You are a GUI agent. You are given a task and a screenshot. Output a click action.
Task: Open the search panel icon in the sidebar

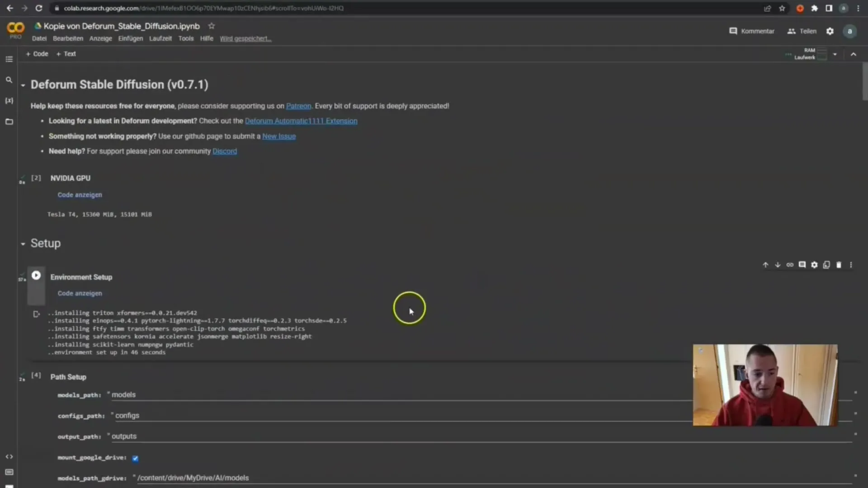pyautogui.click(x=9, y=80)
